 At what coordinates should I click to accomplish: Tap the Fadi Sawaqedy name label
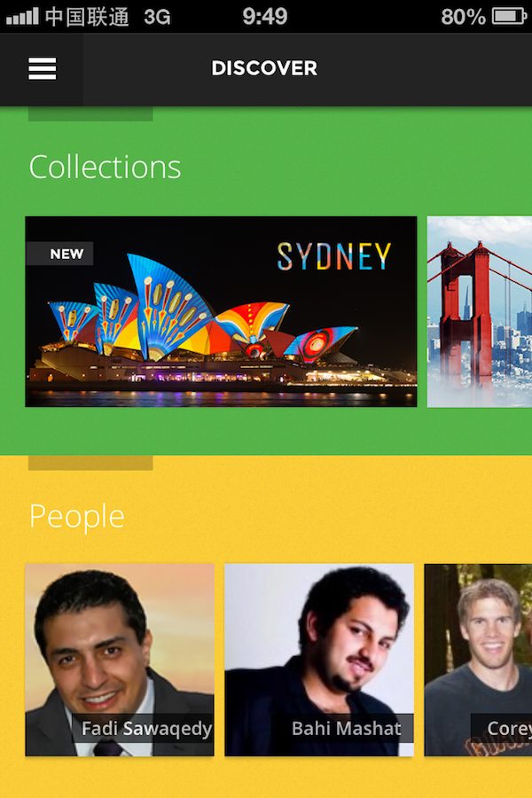click(x=146, y=728)
